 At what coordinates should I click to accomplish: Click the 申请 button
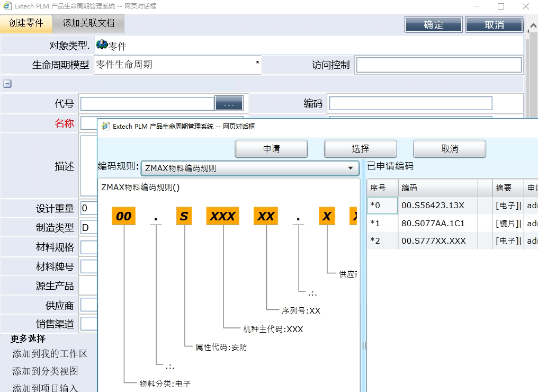(271, 149)
